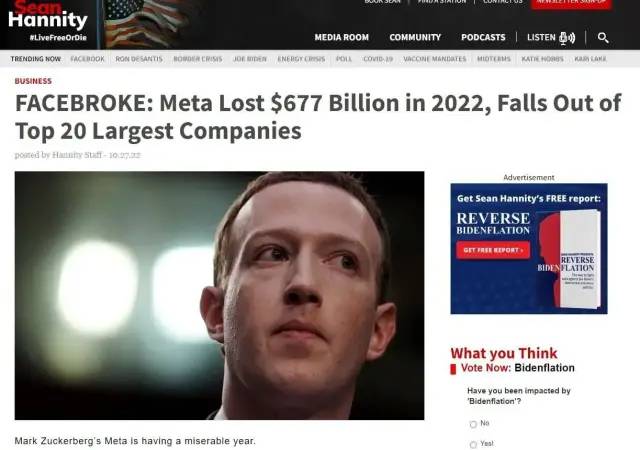Image resolution: width=640 pixels, height=450 pixels.
Task: Open the Reverse Bidenflation ad banner
Action: 529,249
